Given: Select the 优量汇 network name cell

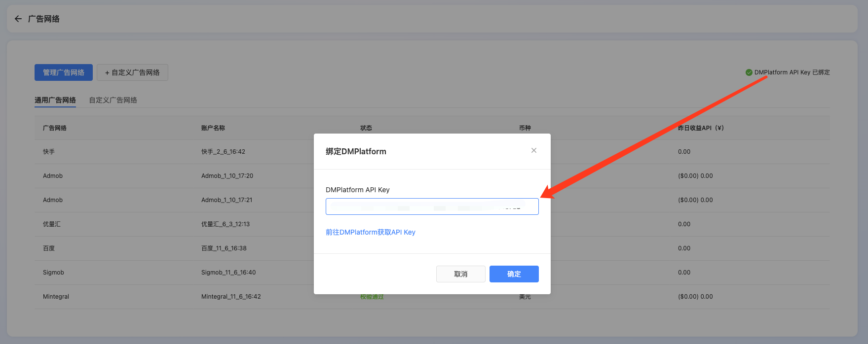Looking at the screenshot, I should coord(52,224).
